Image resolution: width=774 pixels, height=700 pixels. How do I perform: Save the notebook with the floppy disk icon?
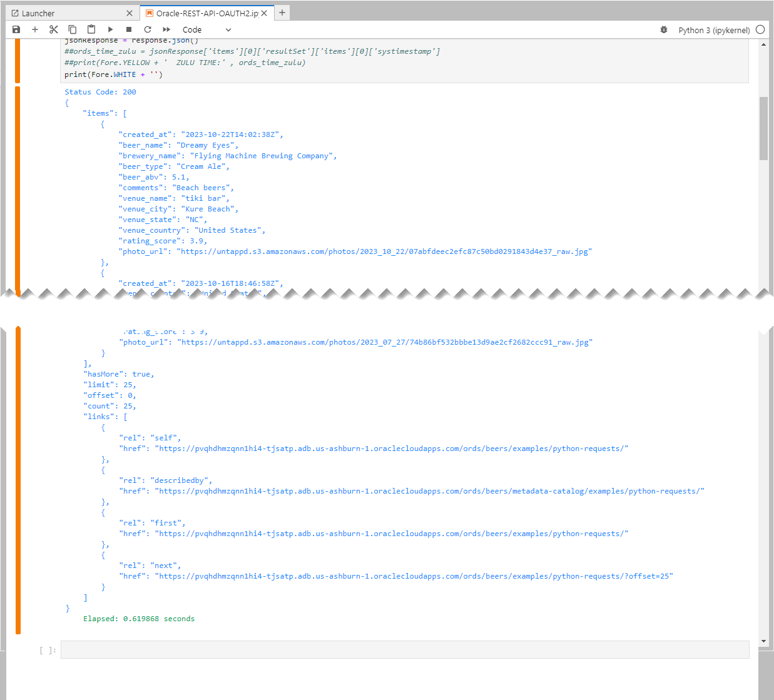(x=16, y=29)
